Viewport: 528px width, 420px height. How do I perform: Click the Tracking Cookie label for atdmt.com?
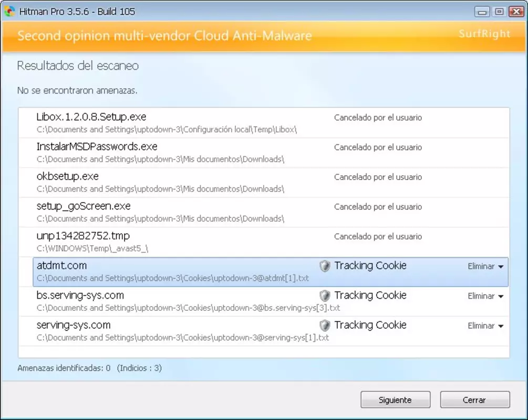(x=370, y=266)
